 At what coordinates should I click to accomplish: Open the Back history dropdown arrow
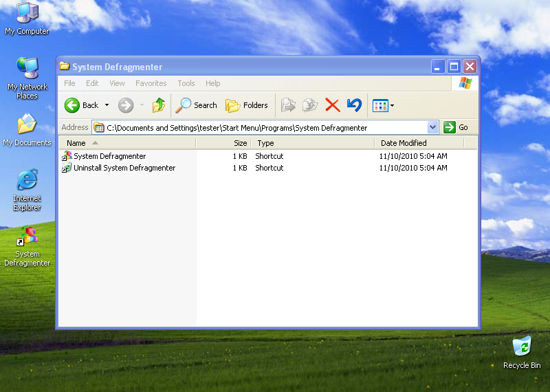tap(107, 105)
